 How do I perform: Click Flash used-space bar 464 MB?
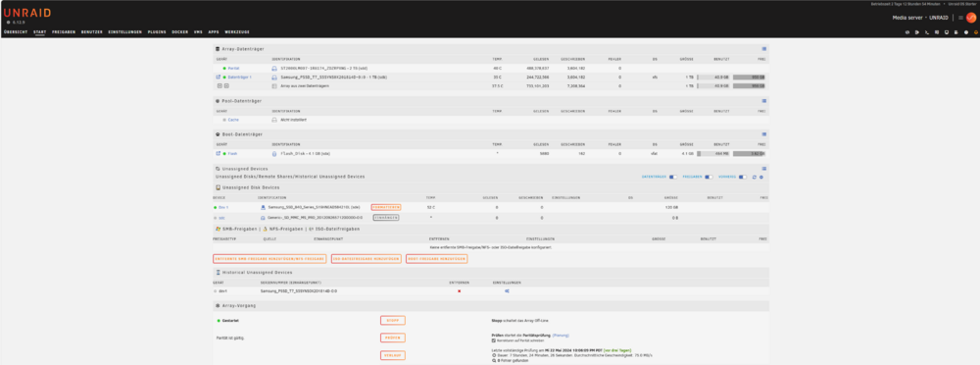(713, 153)
